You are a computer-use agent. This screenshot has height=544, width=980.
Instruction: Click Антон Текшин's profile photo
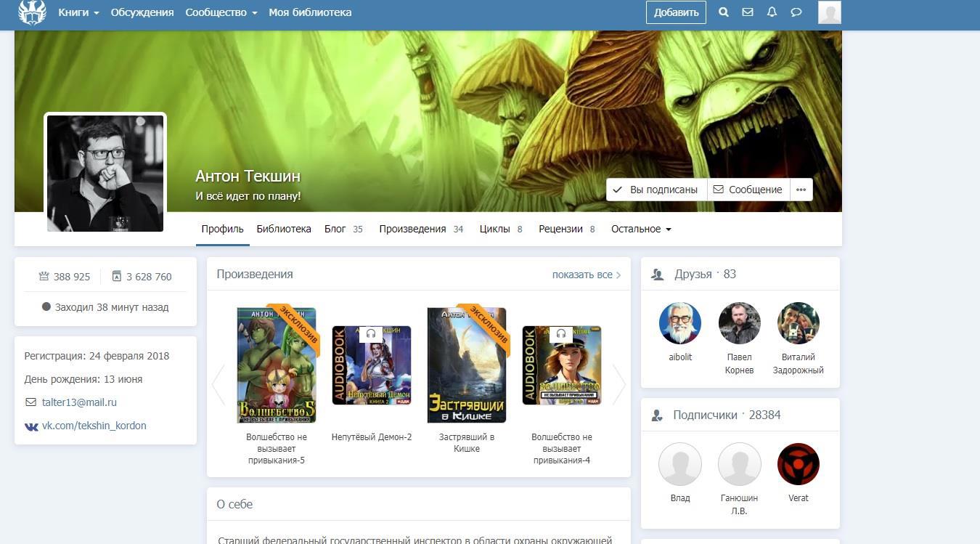105,174
